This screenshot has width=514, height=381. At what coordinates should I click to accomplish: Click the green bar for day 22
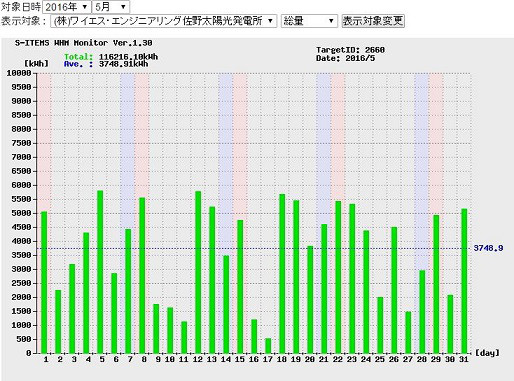click(338, 277)
